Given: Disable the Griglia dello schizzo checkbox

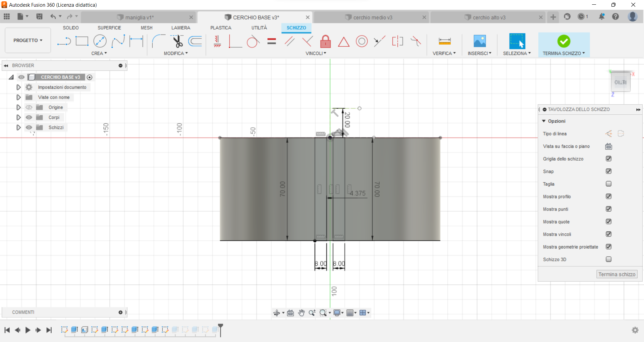Looking at the screenshot, I should tap(609, 159).
